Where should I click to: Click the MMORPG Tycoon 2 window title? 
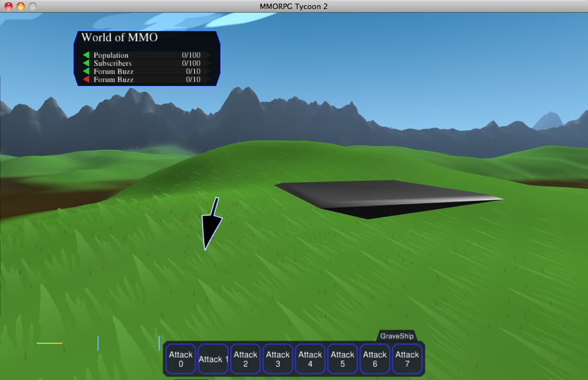[x=293, y=6]
